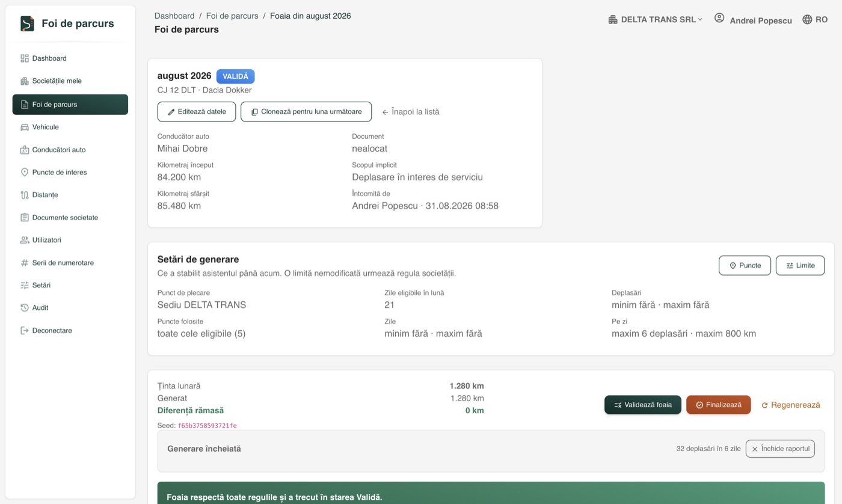Click the Serii de numerotare hash icon
Screen dimensions: 842x504
pyautogui.click(x=25, y=263)
